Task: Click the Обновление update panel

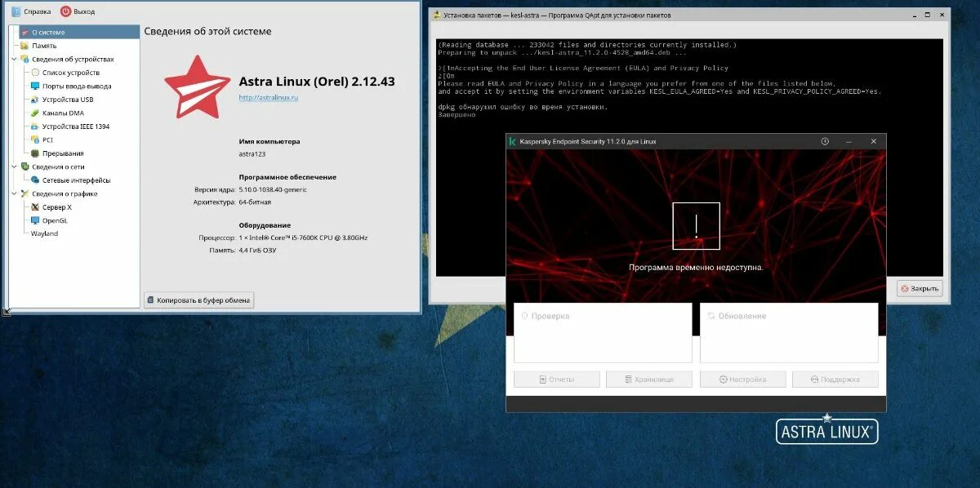Action: (x=789, y=332)
